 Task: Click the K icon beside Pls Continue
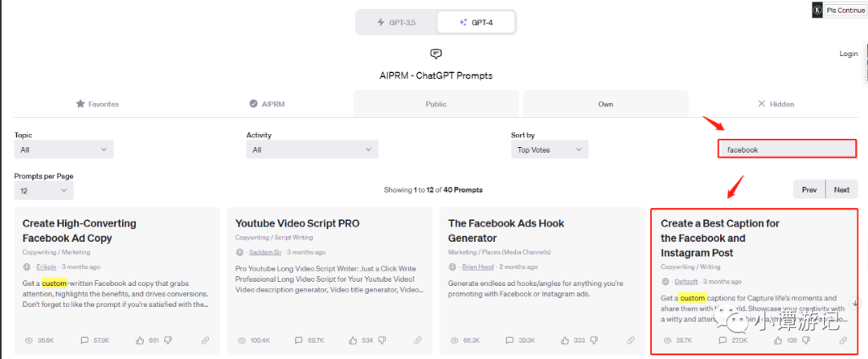[x=817, y=10]
